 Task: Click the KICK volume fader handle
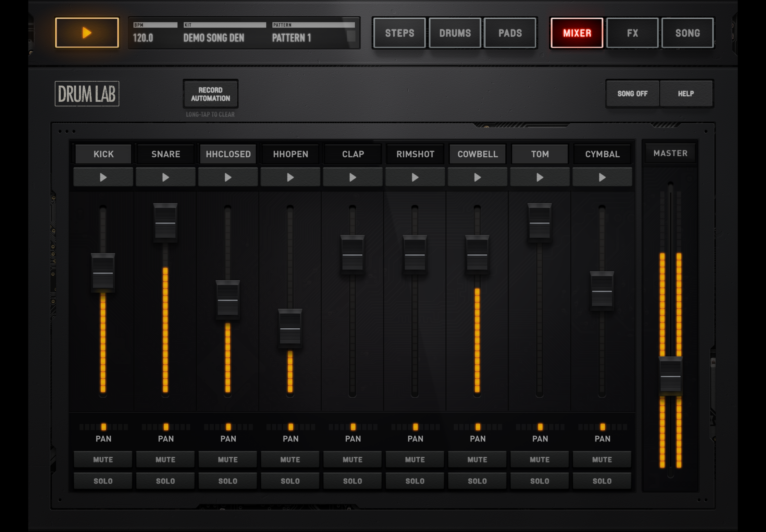(103, 273)
